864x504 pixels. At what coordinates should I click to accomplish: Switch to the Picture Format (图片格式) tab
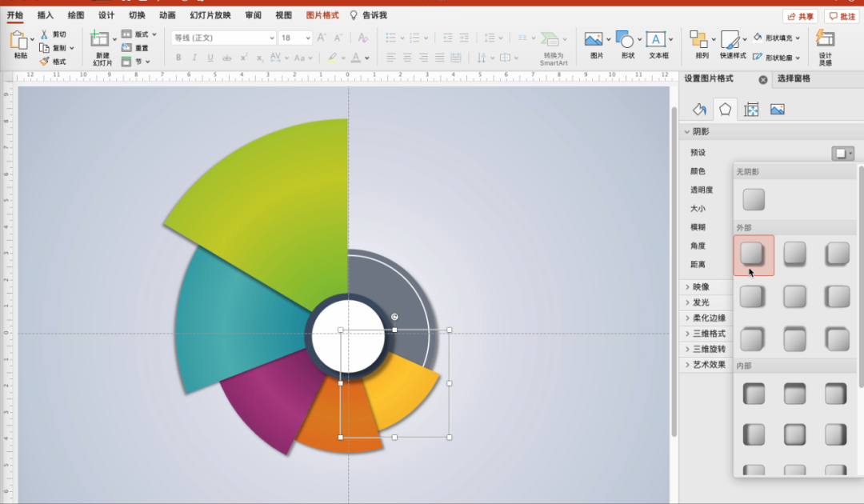click(x=322, y=15)
